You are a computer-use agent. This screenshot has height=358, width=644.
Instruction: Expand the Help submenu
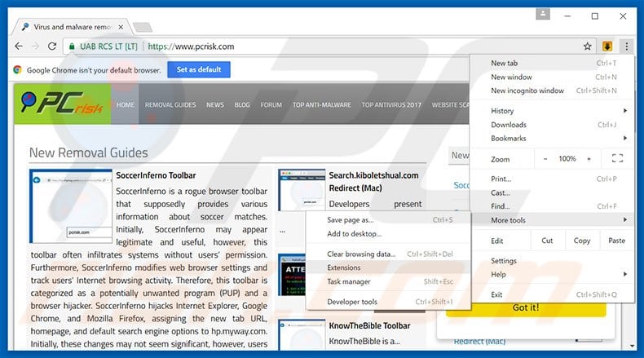(553, 274)
